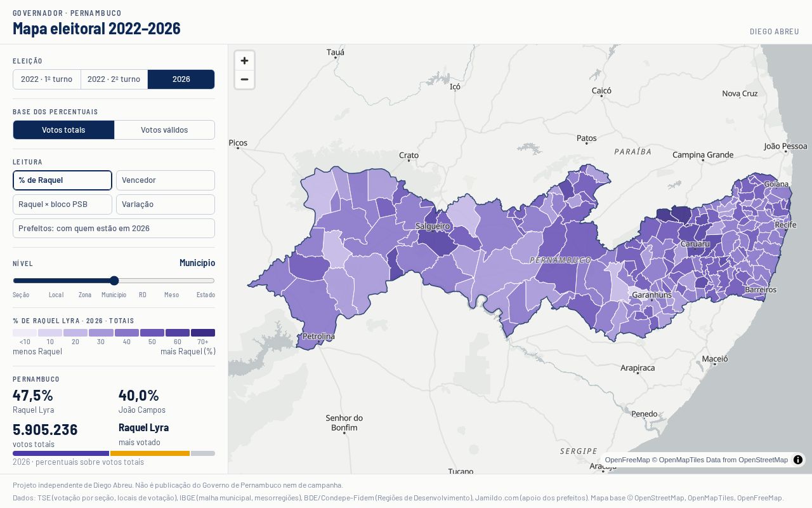Click the Salgueiro label on the map
This screenshot has width=812, height=508.
click(433, 226)
